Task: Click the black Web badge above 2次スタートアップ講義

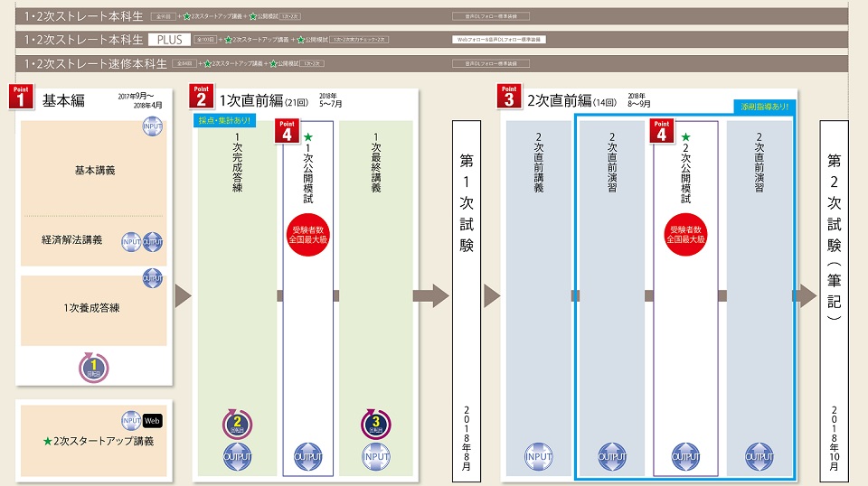Action: coord(154,420)
